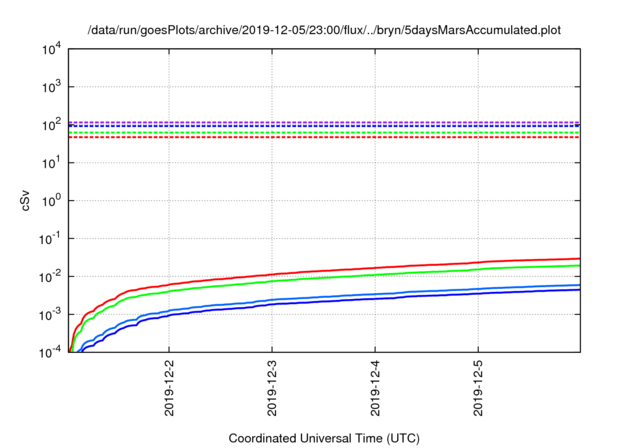This screenshot has width=640, height=448.
Task: Click the 10^1 y-axis tick label
Action: click(x=51, y=163)
